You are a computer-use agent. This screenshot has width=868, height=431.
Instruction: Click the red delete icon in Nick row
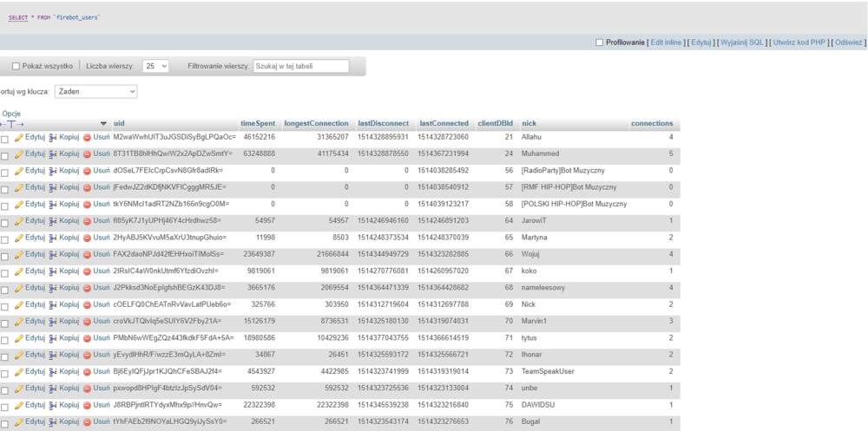pyautogui.click(x=87, y=304)
